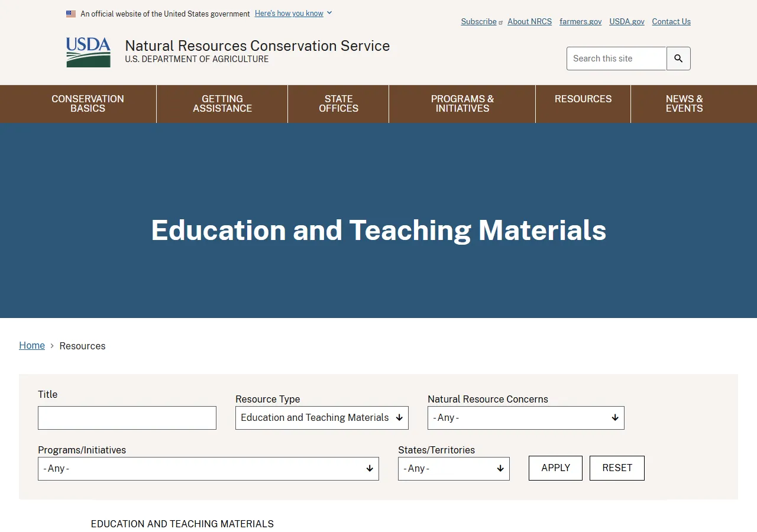Screen dimensions: 757x532
Task: Click the magnifying glass search icon
Action: click(678, 58)
